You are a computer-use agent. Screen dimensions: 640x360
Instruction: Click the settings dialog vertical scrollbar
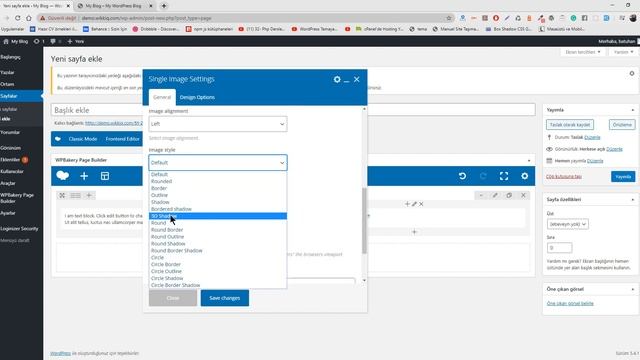364,220
